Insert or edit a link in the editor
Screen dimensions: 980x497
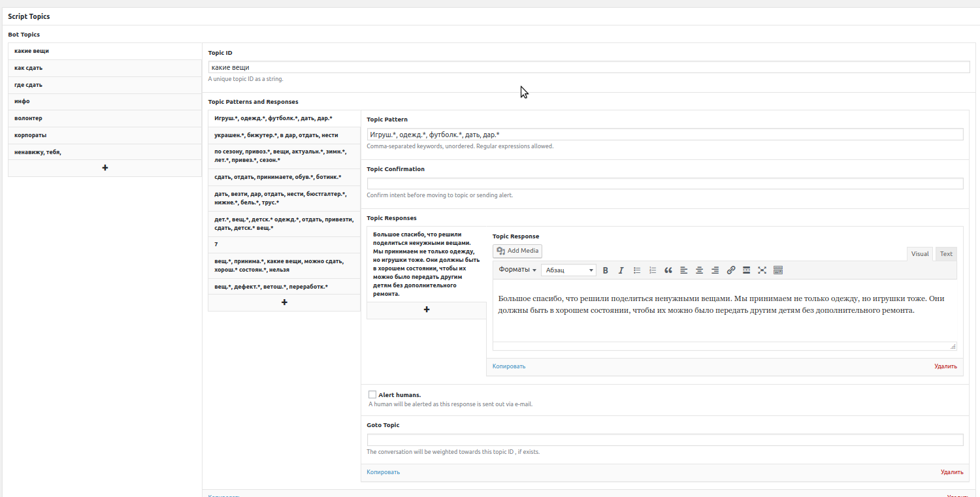(731, 270)
